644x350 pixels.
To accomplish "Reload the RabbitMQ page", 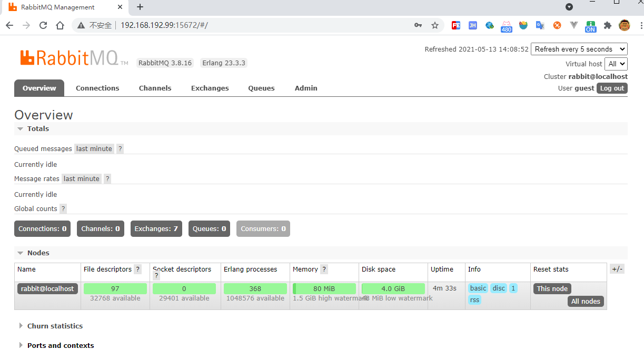I will pos(43,25).
